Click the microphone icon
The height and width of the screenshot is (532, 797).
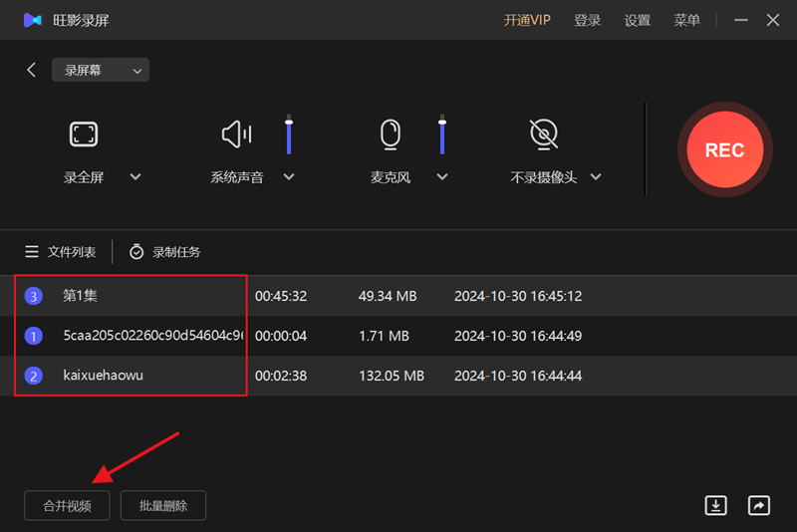pos(391,134)
